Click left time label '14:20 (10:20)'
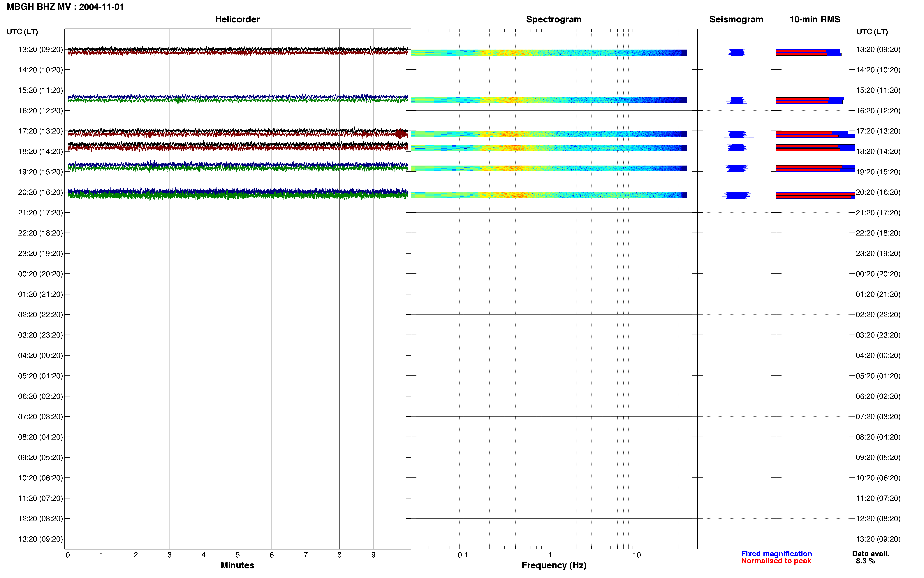The height and width of the screenshot is (578, 924). pos(41,70)
